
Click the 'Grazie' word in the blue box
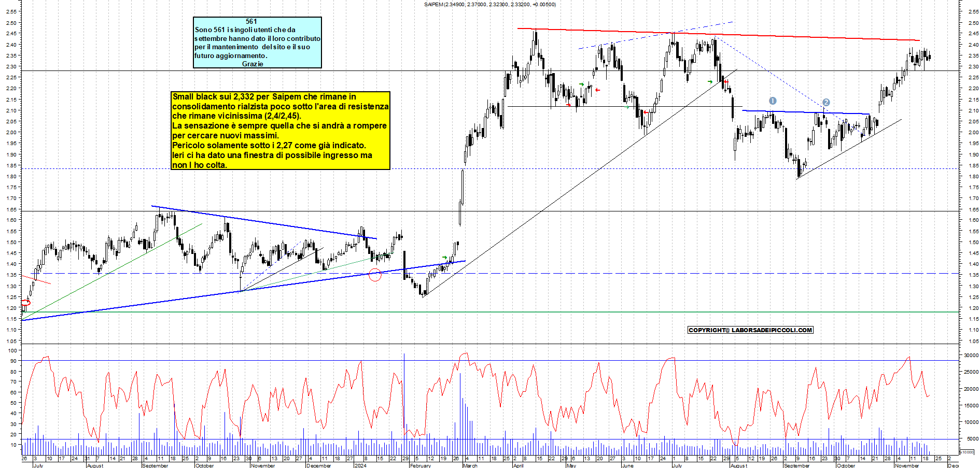pos(253,64)
